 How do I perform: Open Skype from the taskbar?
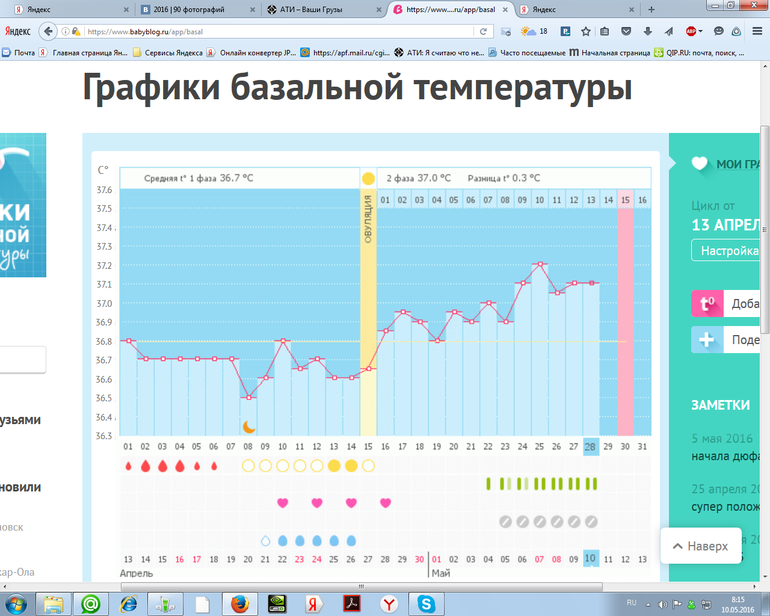coord(427,603)
